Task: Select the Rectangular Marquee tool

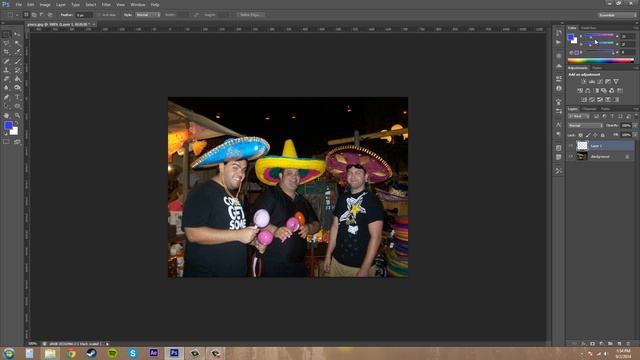Action: 6,34
